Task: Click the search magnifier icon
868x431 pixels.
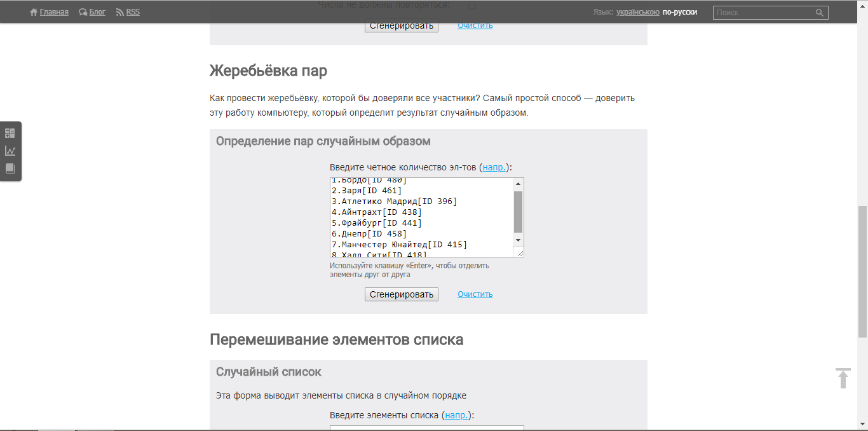Action: click(x=820, y=13)
